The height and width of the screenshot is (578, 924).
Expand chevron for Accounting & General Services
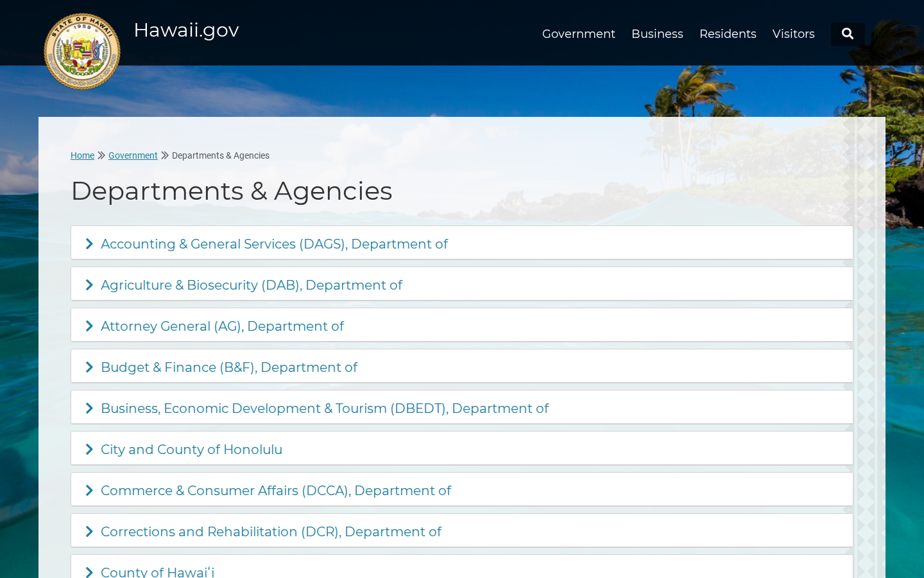pos(89,244)
